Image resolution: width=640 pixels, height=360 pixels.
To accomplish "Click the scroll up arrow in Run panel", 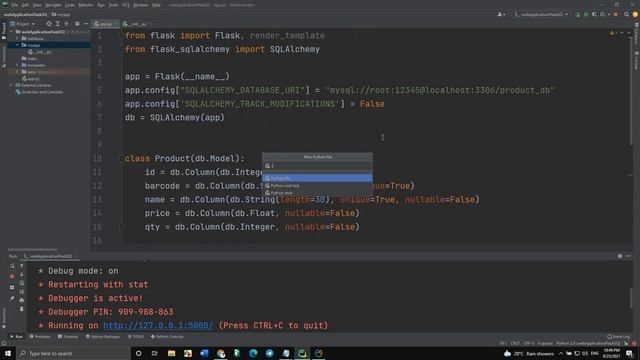I will (x=22, y=266).
